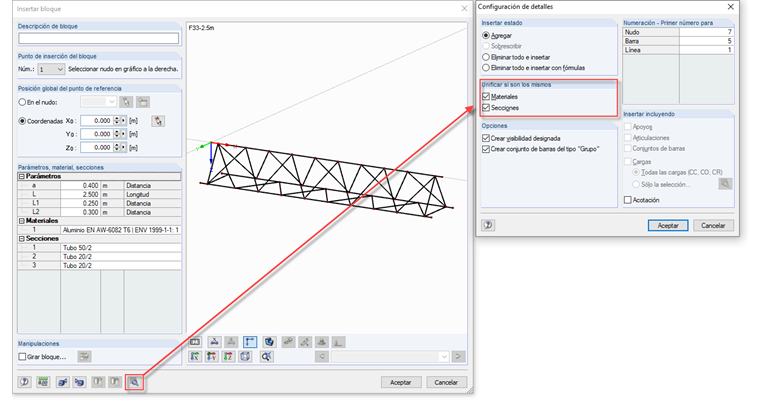Enable the Acotación checkbox

pyautogui.click(x=628, y=200)
